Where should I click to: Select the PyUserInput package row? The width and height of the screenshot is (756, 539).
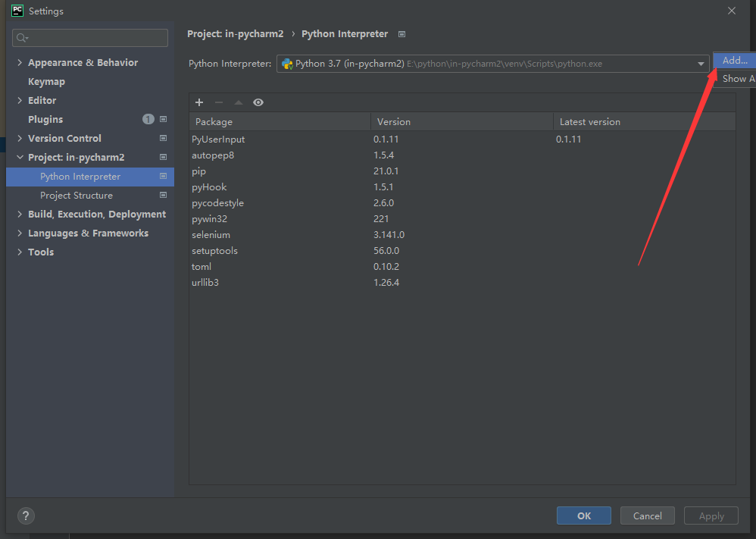pos(462,139)
